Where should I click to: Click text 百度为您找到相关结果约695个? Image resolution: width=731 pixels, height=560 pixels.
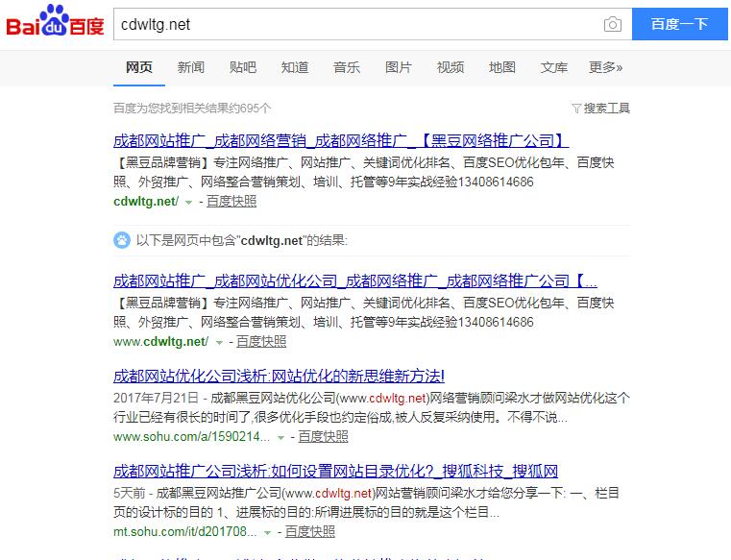pyautogui.click(x=192, y=109)
